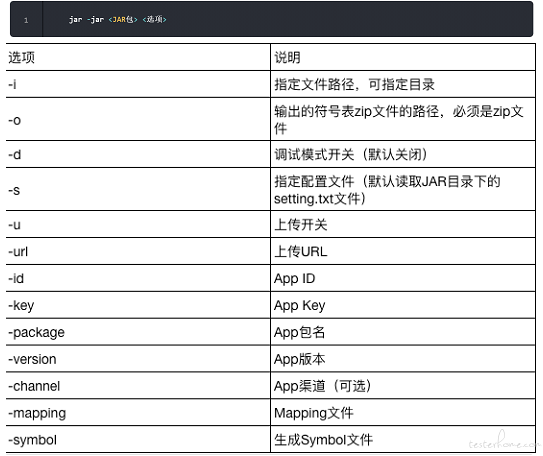Viewport: 543px width, 456px height.
Task: Select the "-u" option cell
Action: pyautogui.click(x=138, y=224)
